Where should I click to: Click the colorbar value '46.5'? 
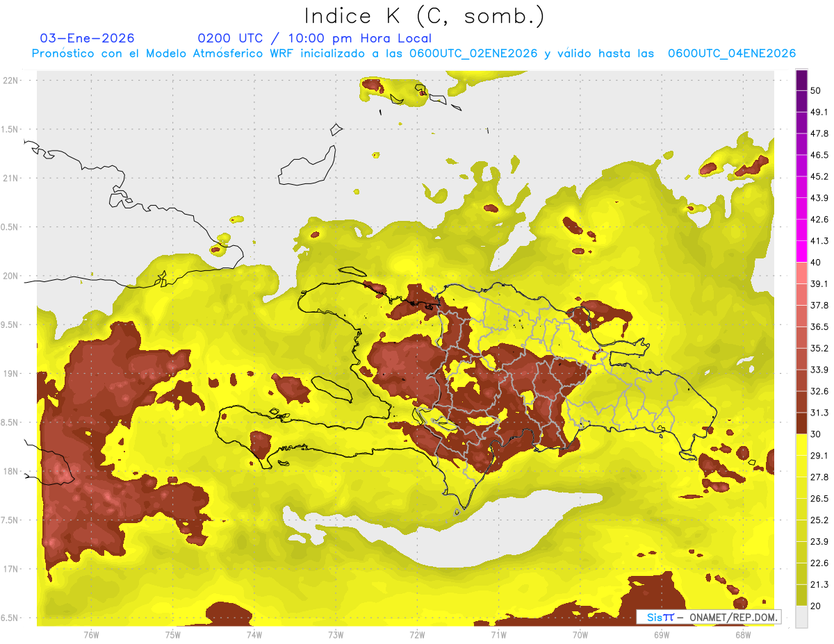click(819, 155)
